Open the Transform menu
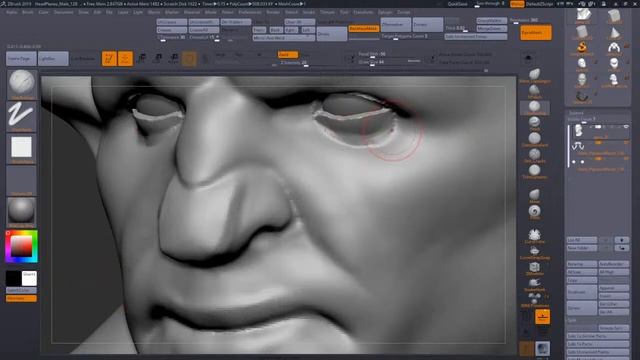This screenshot has height=360, width=640. pyautogui.click(x=363, y=12)
